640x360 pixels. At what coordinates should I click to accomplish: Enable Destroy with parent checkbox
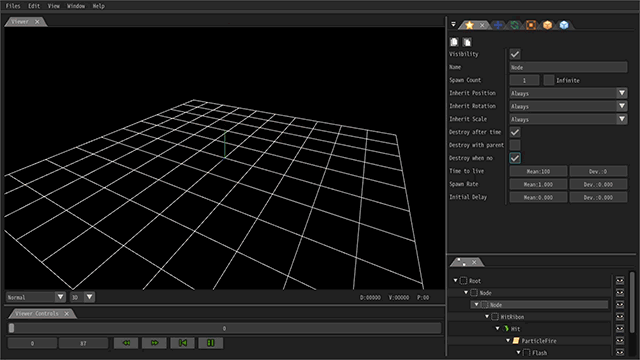(x=515, y=145)
